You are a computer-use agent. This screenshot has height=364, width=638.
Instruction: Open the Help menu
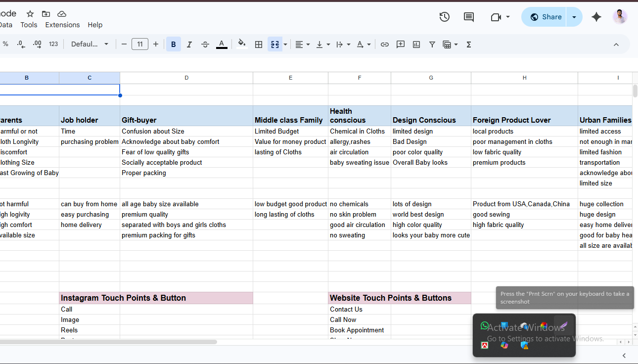tap(95, 25)
